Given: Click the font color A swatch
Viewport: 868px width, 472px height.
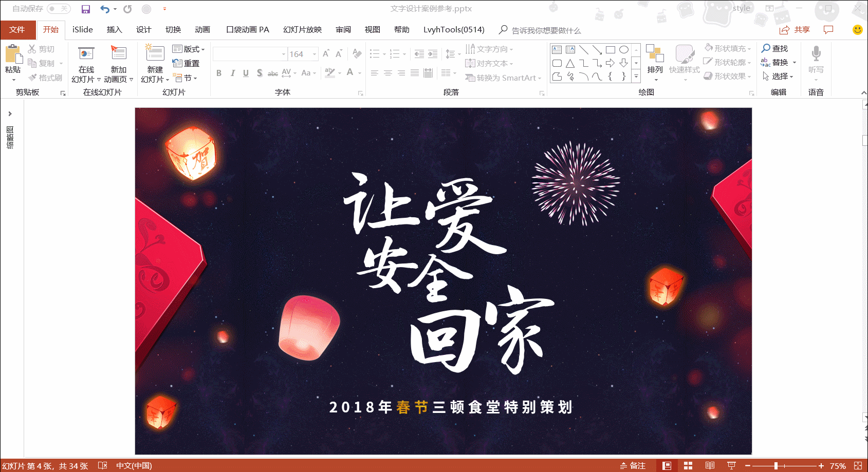Looking at the screenshot, I should pyautogui.click(x=350, y=73).
